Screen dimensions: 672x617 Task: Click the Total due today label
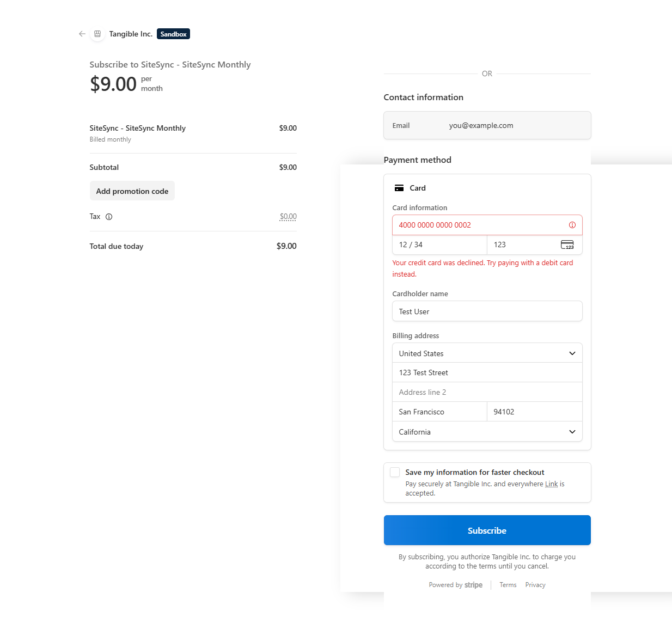click(x=117, y=246)
